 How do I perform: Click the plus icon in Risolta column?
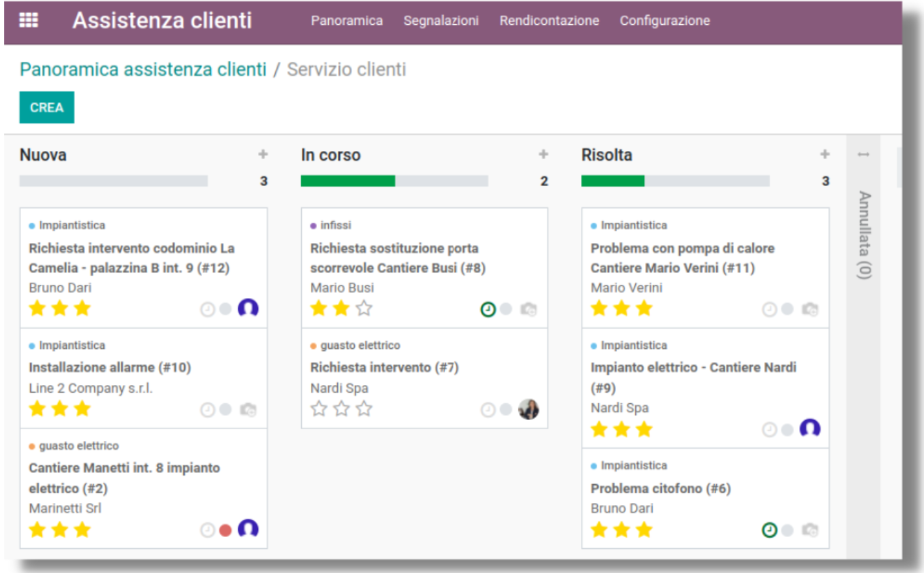pos(825,154)
